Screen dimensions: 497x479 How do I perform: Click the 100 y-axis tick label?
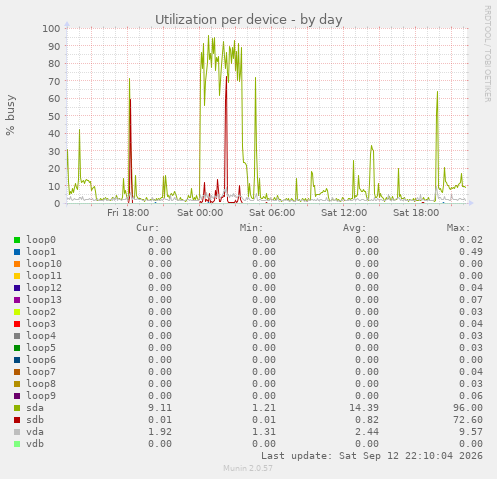coord(51,28)
